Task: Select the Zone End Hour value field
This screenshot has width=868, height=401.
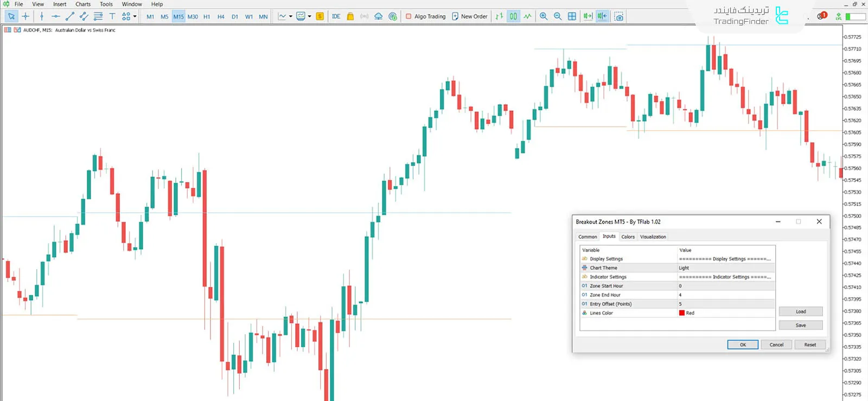Action: click(726, 295)
